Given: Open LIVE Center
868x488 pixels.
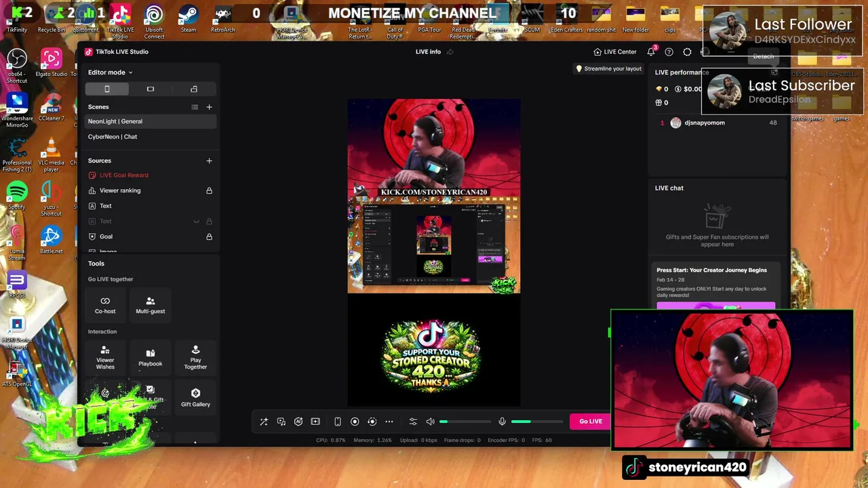Looking at the screenshot, I should tap(615, 52).
